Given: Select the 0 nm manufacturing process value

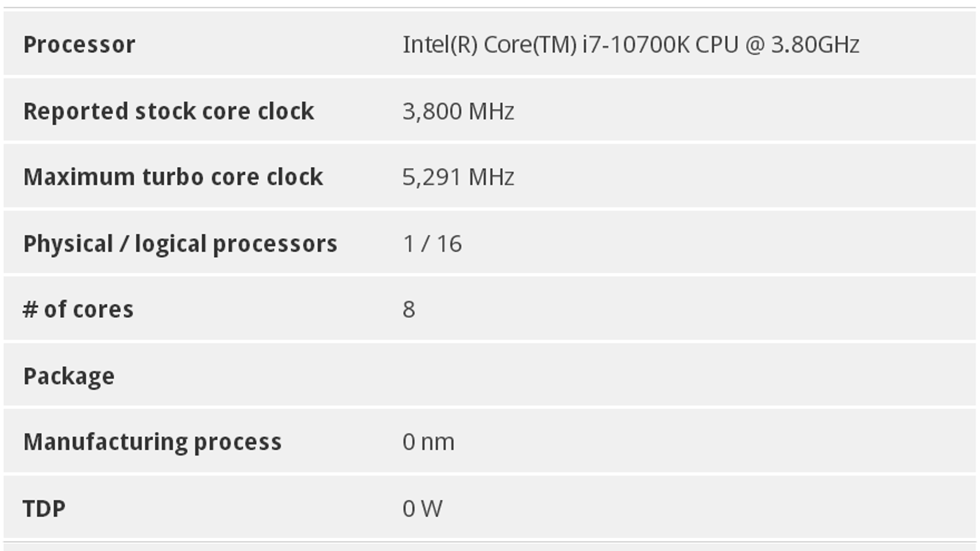Looking at the screenshot, I should coord(428,442).
